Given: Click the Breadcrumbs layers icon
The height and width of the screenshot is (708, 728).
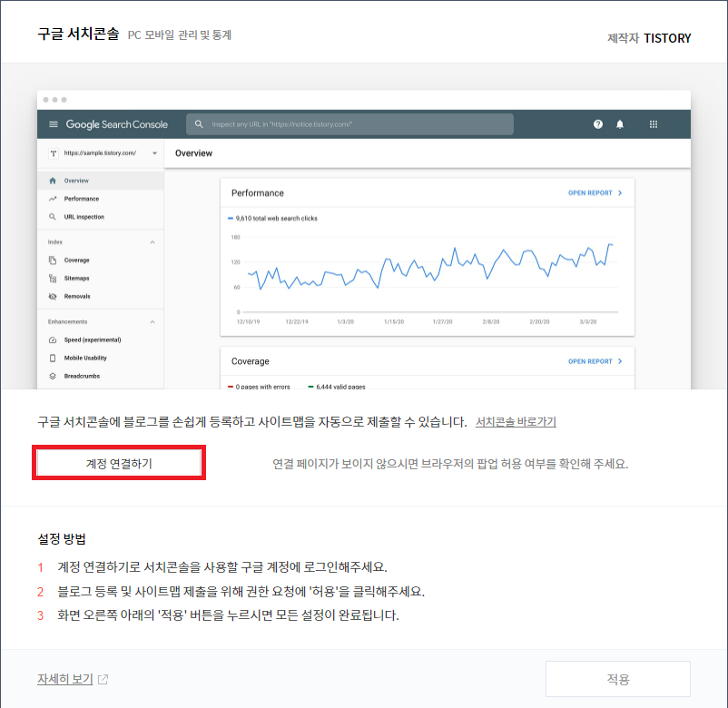Looking at the screenshot, I should point(53,376).
